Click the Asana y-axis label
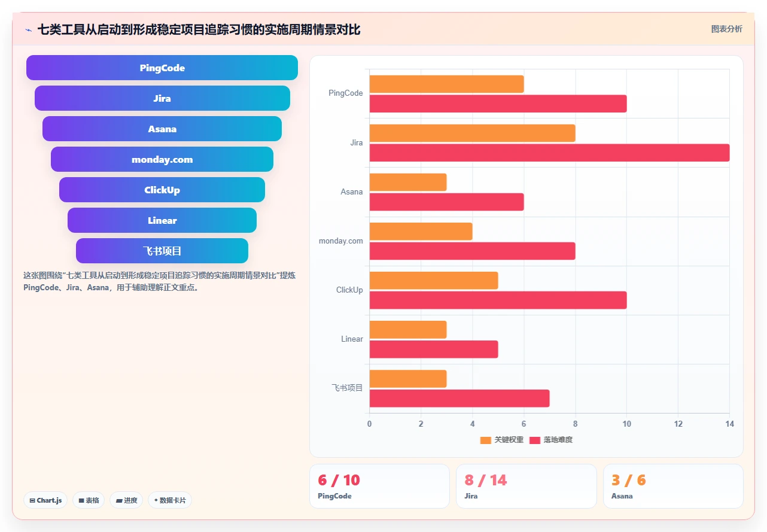Screen dimensions: 767x532 [x=352, y=191]
